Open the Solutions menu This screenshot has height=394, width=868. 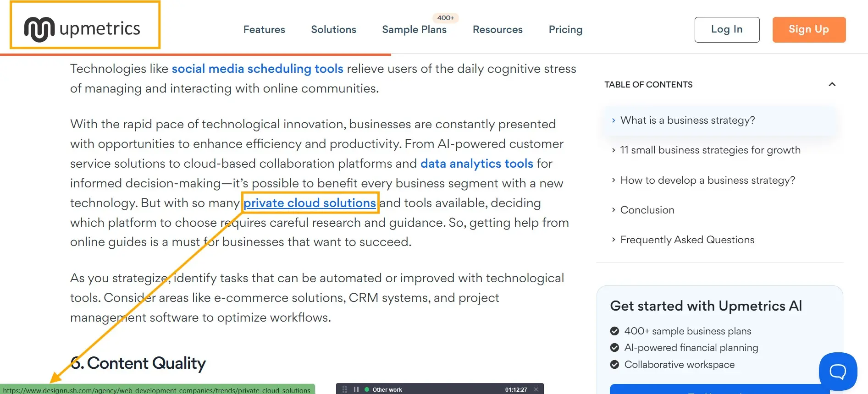coord(333,29)
